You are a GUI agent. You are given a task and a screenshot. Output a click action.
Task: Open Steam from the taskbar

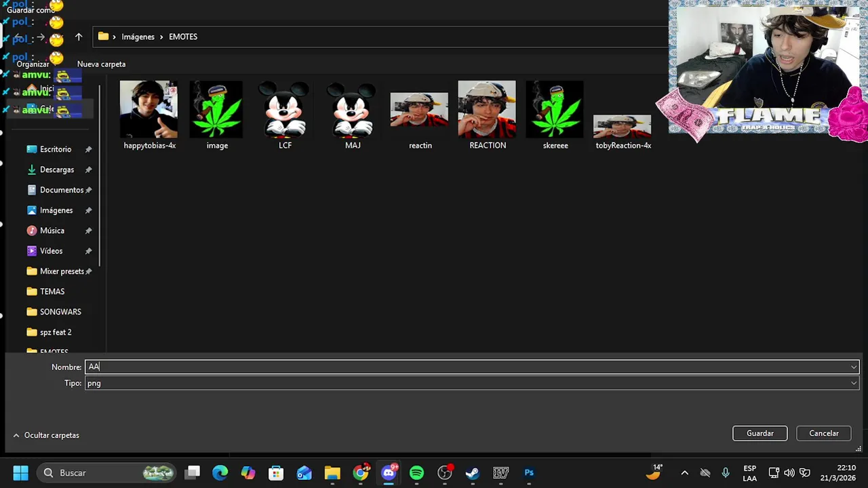(x=473, y=472)
